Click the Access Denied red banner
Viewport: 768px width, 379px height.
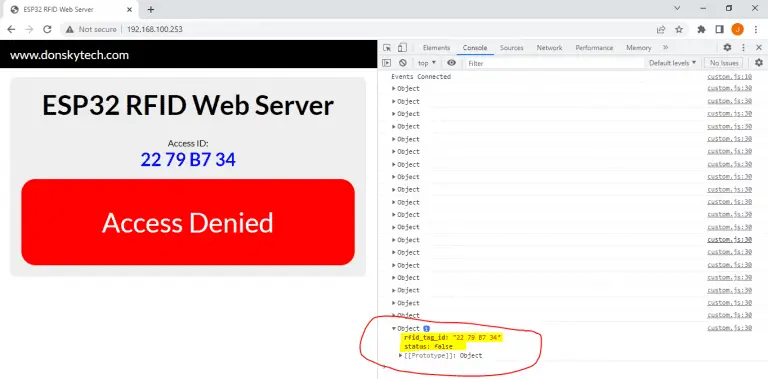[188, 222]
